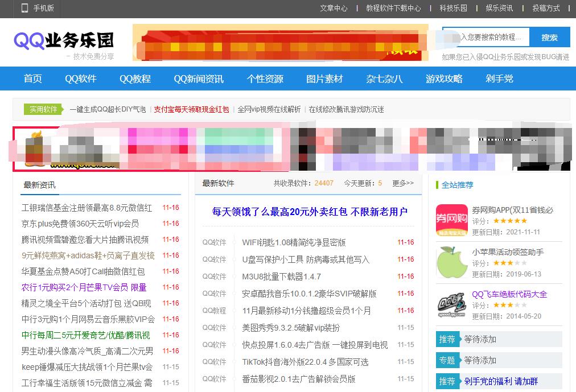Focus the tutorial search input field
The image size is (576, 392).
pyautogui.click(x=486, y=37)
